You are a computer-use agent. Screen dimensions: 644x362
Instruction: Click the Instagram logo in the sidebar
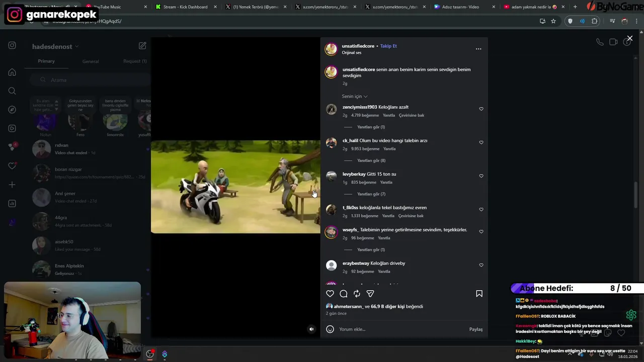tap(12, 45)
